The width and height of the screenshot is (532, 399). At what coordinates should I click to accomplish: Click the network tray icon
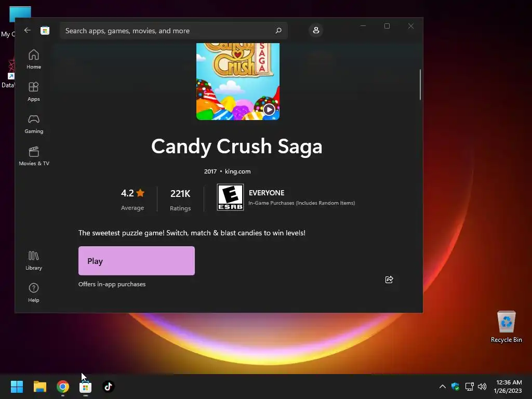tap(469, 387)
